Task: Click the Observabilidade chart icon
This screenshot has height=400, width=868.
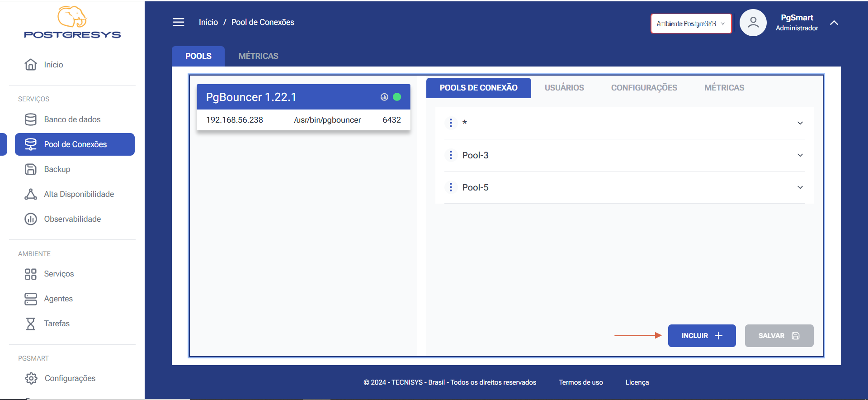Action: (31, 219)
